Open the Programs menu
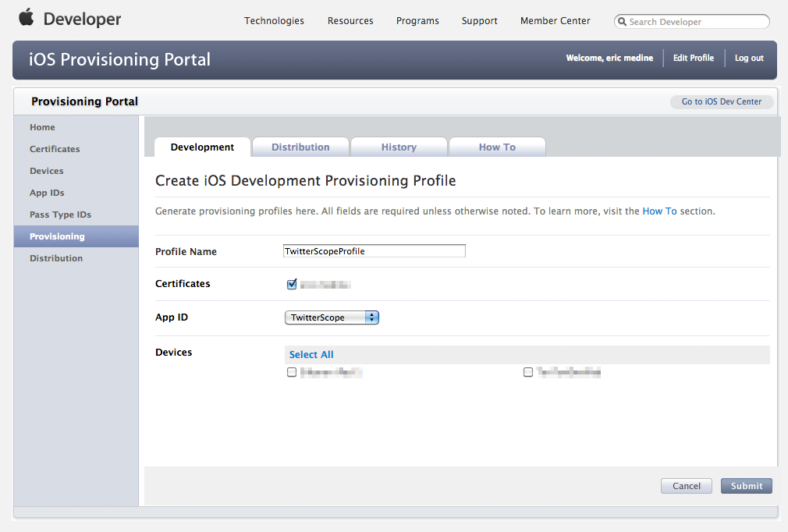The height and width of the screenshot is (532, 788). coord(417,20)
